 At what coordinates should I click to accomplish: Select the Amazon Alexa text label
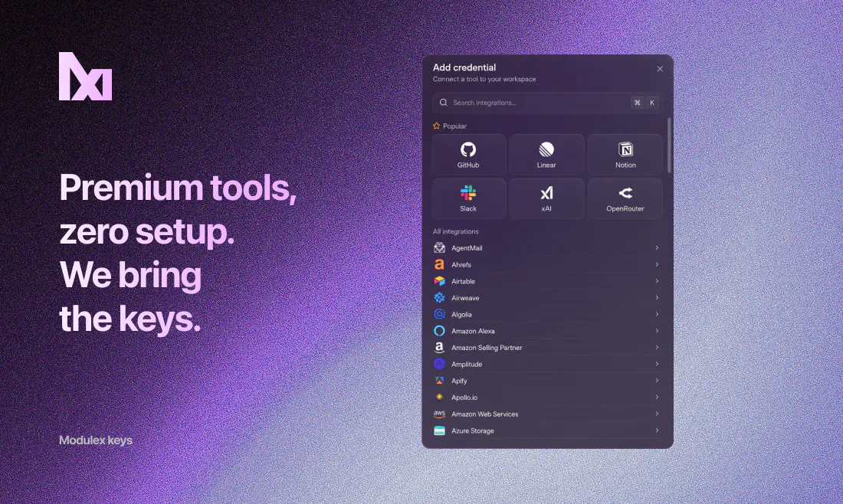tap(473, 332)
